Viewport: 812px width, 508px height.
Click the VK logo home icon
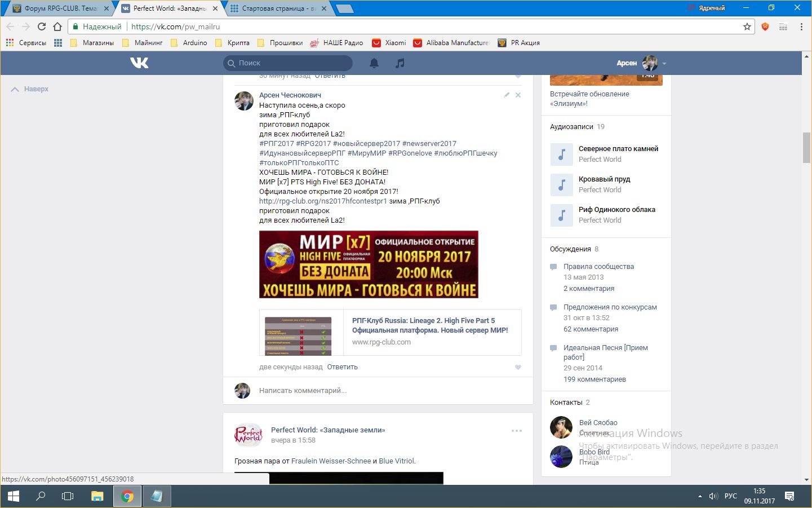(139, 63)
